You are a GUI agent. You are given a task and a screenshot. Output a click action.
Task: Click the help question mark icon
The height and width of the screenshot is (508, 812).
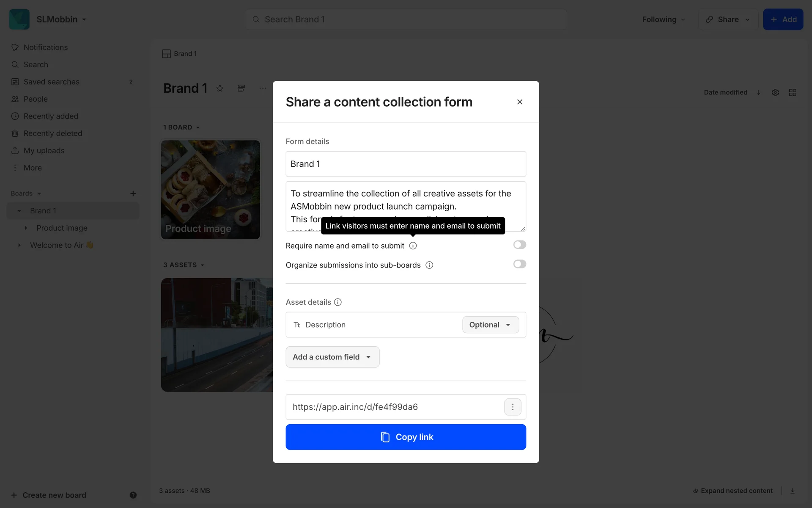(133, 495)
